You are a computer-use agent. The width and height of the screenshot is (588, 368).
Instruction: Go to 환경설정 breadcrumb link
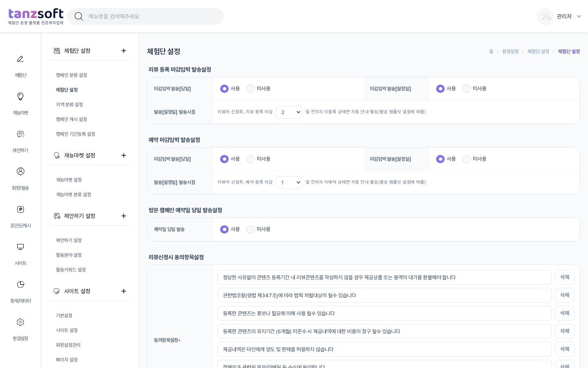tap(510, 52)
